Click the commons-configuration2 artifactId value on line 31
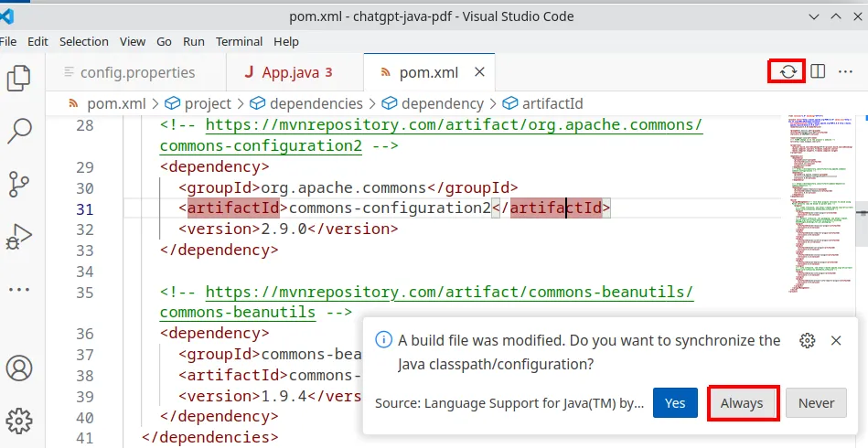Image resolution: width=868 pixels, height=448 pixels. tap(390, 208)
